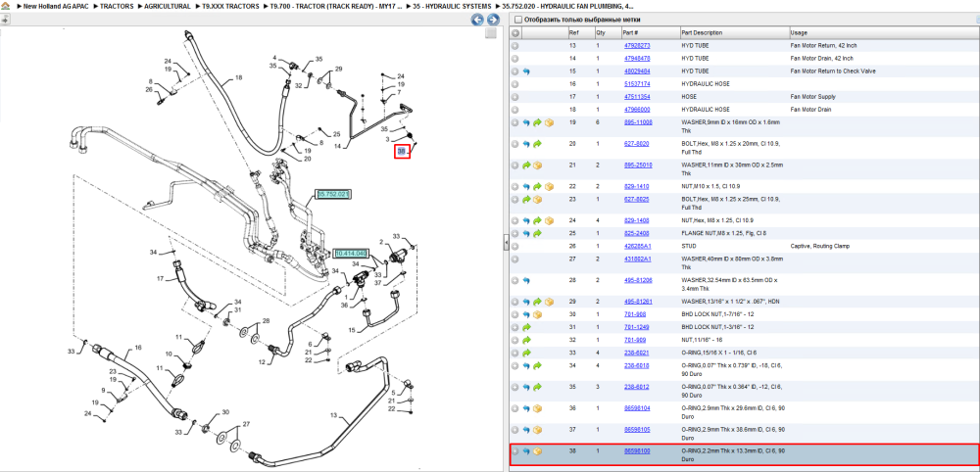Click the yellow box icon in row 29
The height and width of the screenshot is (472, 980).
click(x=548, y=302)
